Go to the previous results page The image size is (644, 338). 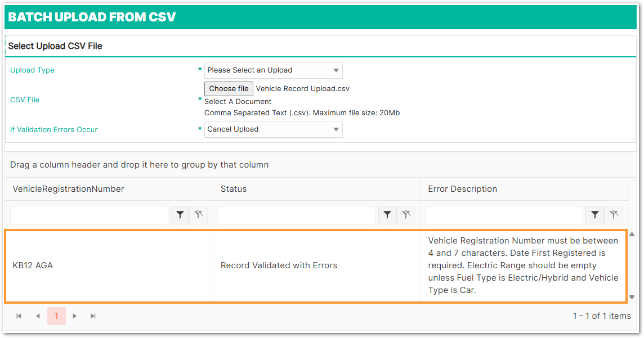38,316
